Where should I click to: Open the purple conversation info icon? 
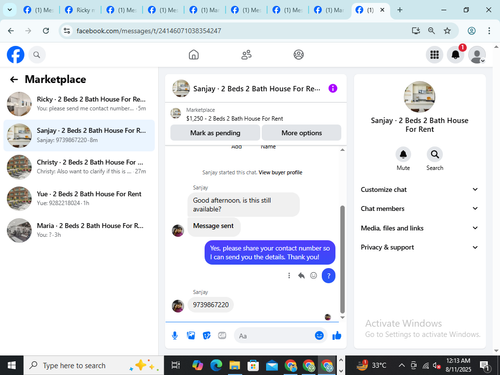pos(333,88)
